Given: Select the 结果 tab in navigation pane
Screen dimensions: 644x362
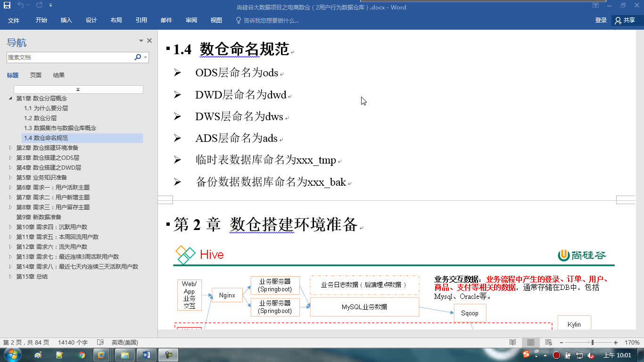Looking at the screenshot, I should [59, 75].
